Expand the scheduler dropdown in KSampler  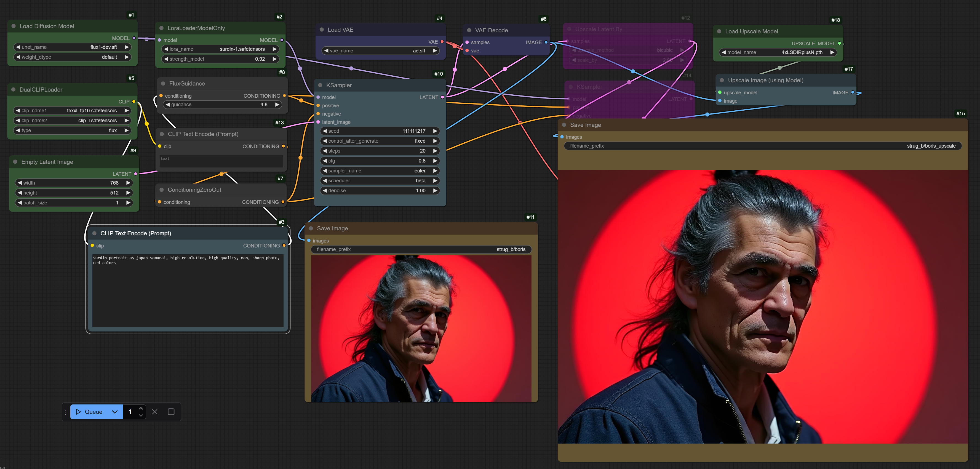pyautogui.click(x=378, y=181)
